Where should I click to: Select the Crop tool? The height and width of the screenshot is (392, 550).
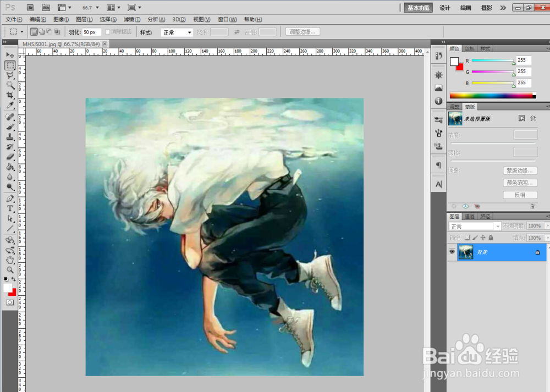tap(10, 95)
